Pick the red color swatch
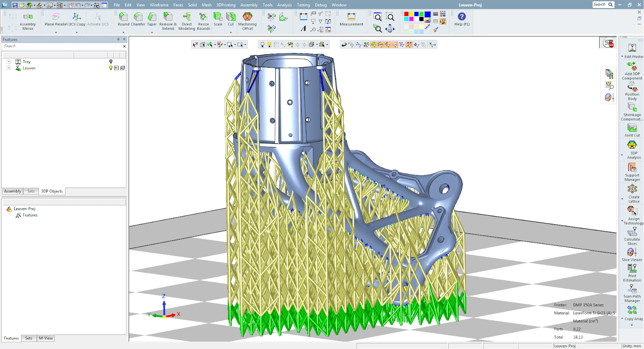Screen dimensions: 644x349 click(x=406, y=14)
